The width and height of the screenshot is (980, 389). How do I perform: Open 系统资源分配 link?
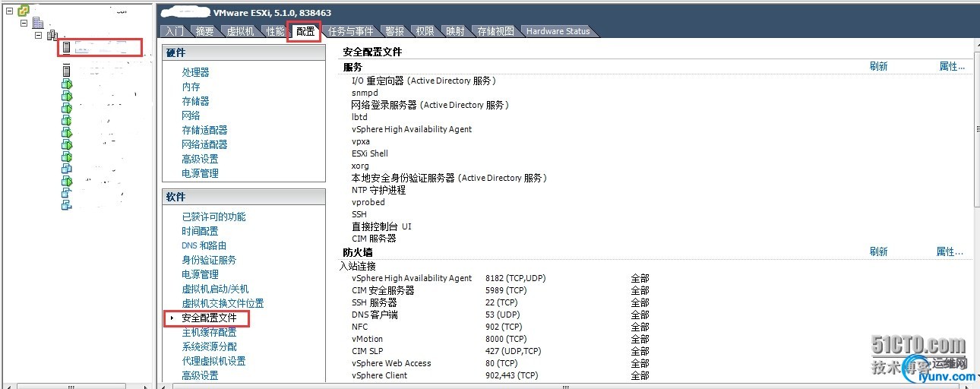[x=209, y=346]
